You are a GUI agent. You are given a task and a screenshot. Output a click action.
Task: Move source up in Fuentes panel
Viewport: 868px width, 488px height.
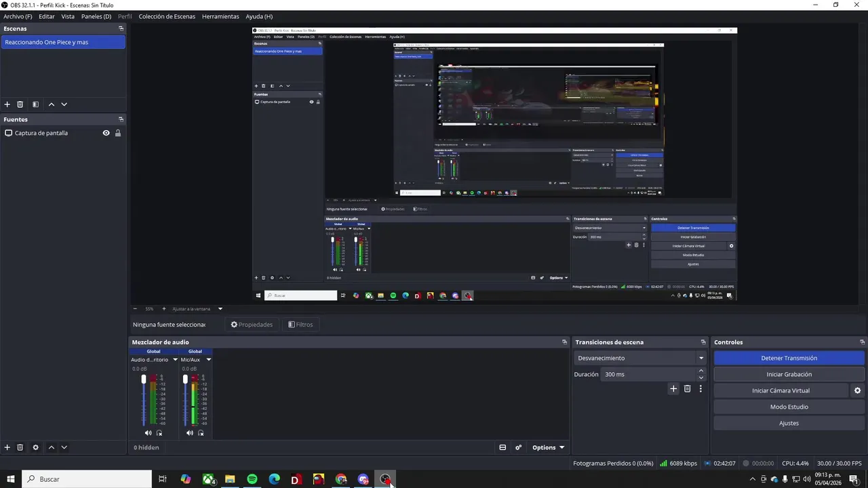51,447
